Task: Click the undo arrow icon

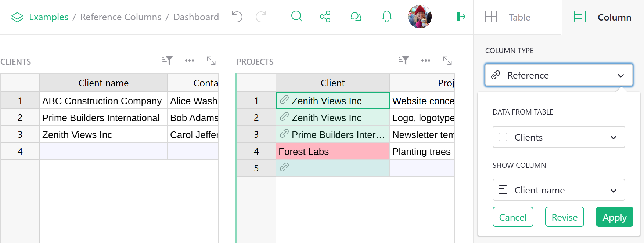Action: click(x=237, y=17)
